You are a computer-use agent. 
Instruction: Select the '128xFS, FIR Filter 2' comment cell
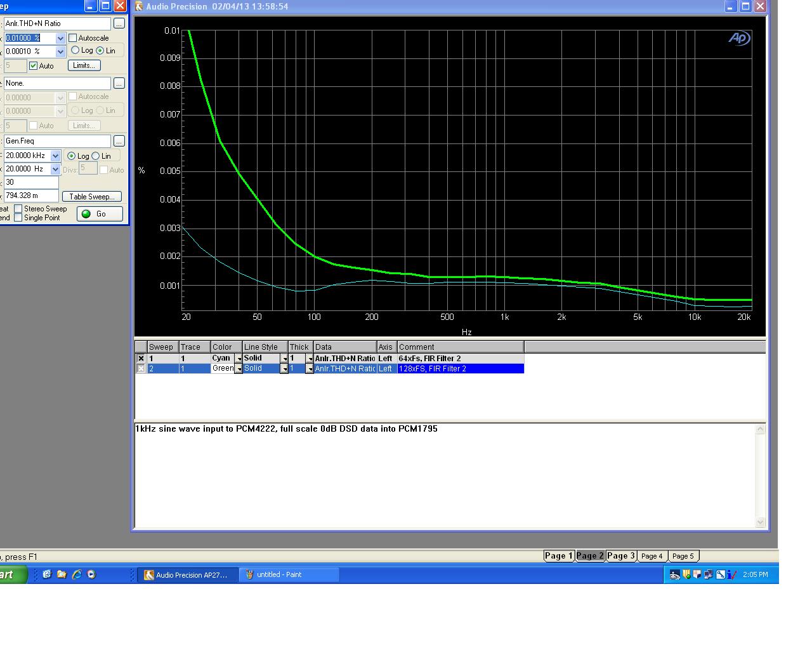(461, 369)
